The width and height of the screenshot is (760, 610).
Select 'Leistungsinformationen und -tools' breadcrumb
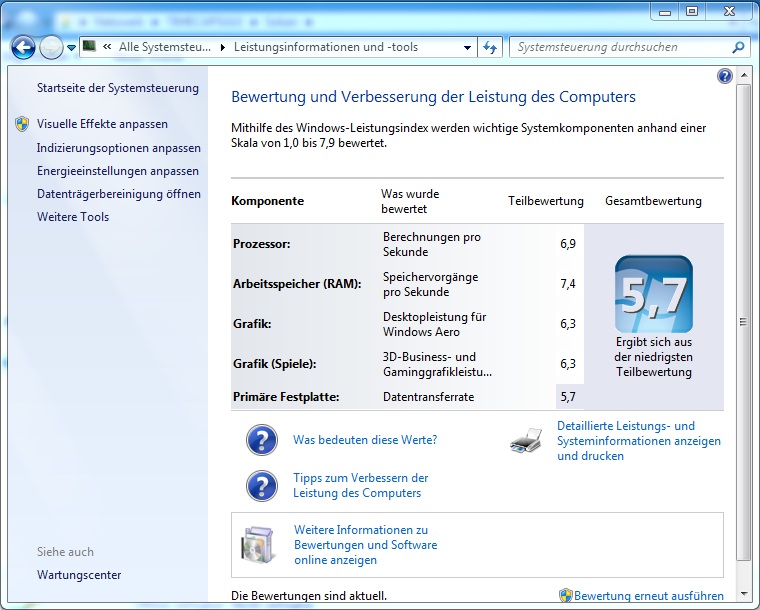pos(326,47)
